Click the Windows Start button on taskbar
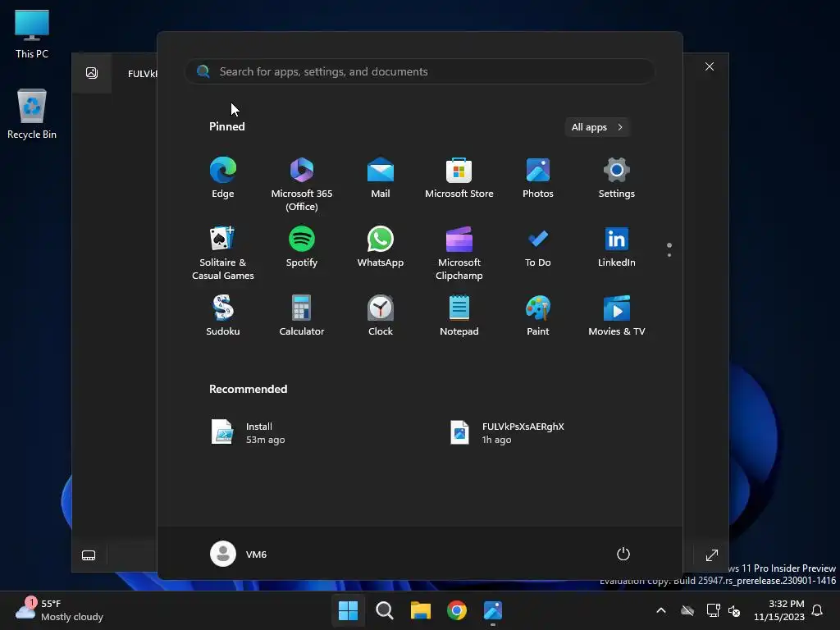Image resolution: width=840 pixels, height=630 pixels. [x=348, y=610]
